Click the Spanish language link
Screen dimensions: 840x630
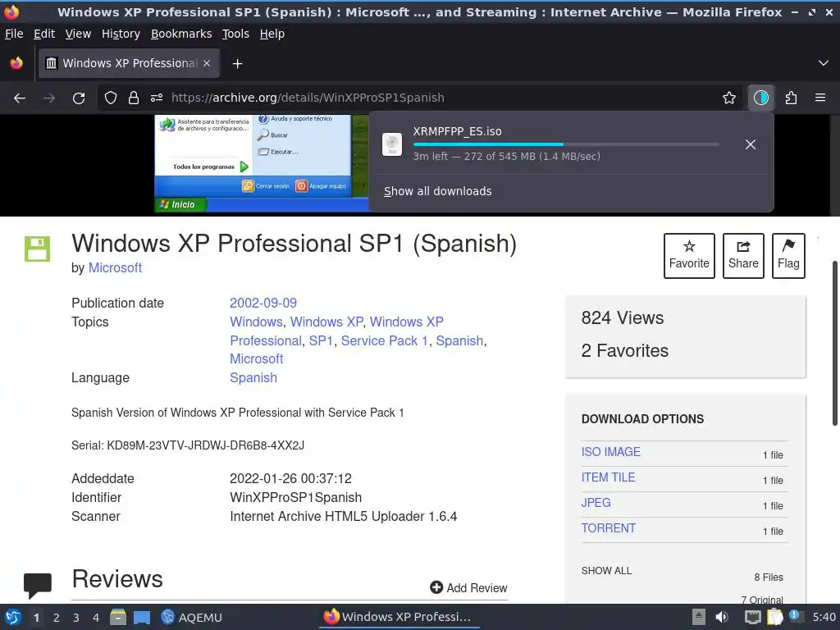coord(253,377)
